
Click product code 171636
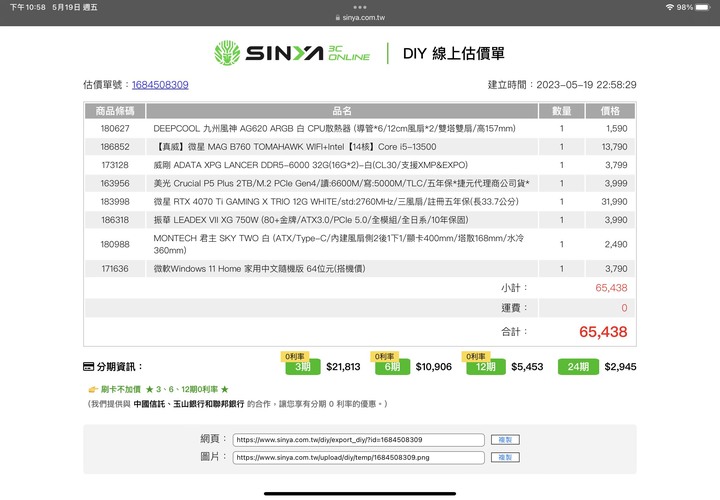(x=115, y=269)
